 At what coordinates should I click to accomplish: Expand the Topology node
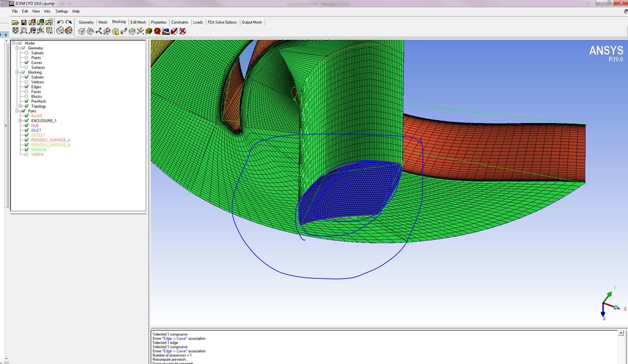[x=20, y=106]
